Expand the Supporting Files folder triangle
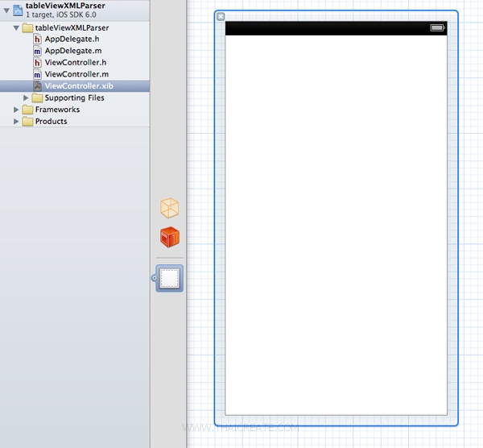Image resolution: width=483 pixels, height=448 pixels. pyautogui.click(x=27, y=97)
